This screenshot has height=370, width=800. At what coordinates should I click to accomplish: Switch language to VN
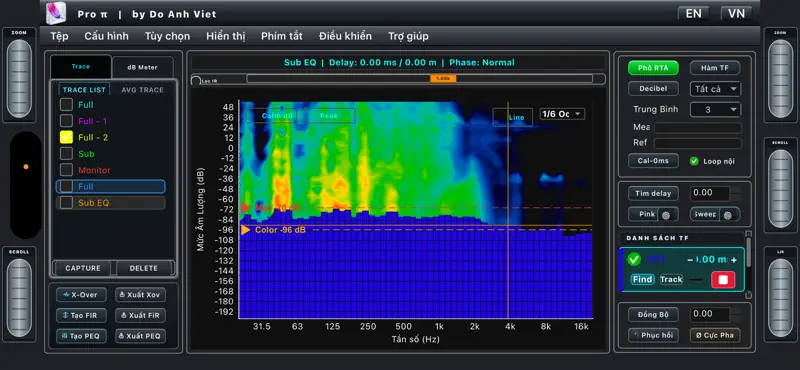point(736,14)
